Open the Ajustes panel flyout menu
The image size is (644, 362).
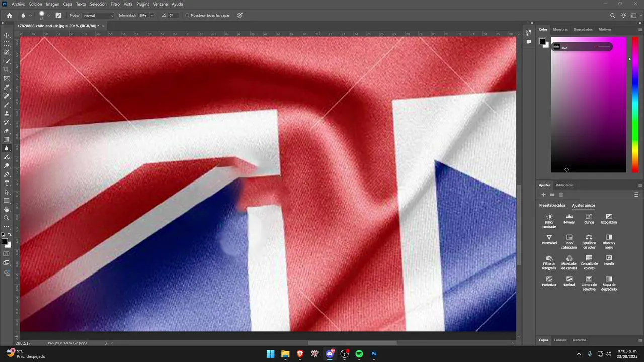(640, 185)
